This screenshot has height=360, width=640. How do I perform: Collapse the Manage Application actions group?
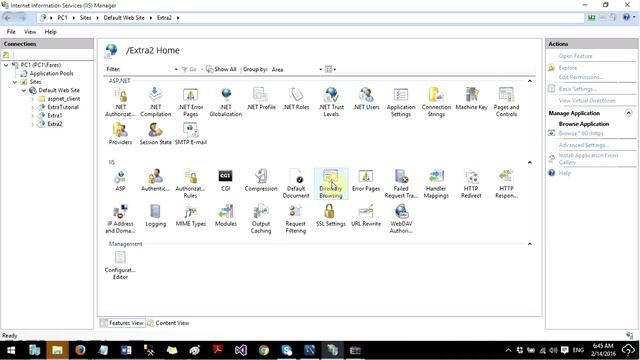[x=629, y=113]
